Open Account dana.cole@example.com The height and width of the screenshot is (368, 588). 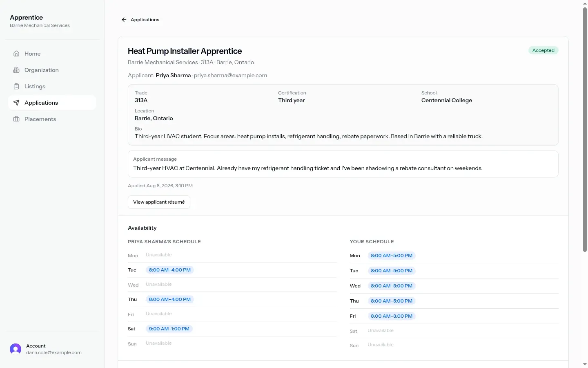coord(52,349)
